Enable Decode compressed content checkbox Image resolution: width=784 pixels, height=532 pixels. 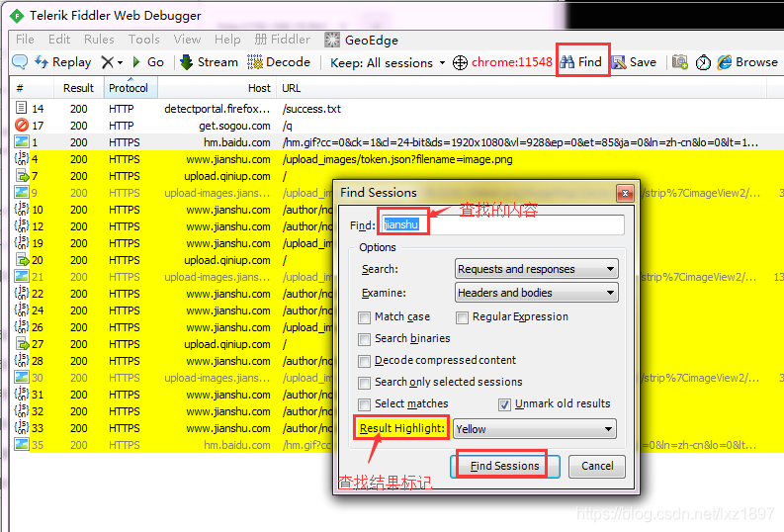[365, 361]
